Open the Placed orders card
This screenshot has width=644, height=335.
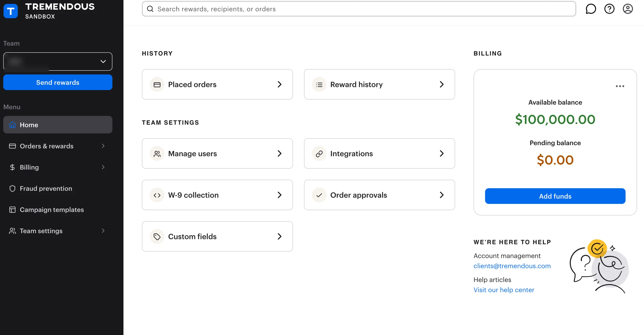point(217,84)
